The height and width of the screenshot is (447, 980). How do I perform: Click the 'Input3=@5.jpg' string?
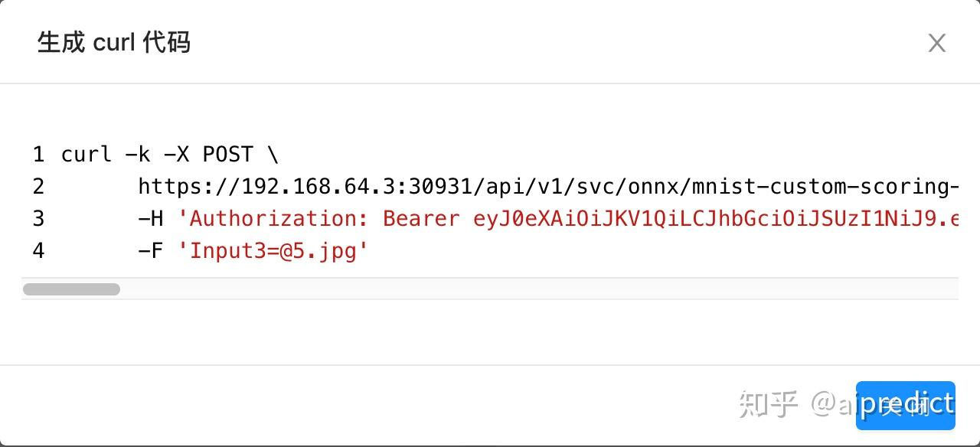[273, 251]
